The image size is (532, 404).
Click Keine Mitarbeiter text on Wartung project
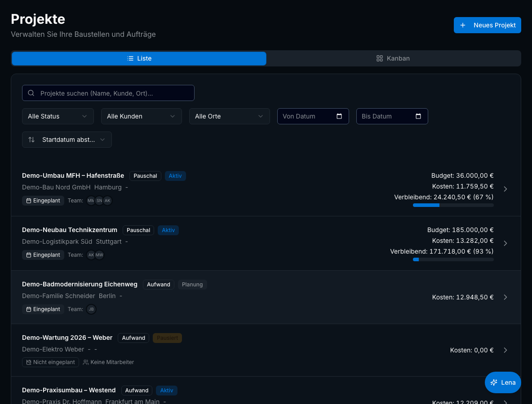112,362
